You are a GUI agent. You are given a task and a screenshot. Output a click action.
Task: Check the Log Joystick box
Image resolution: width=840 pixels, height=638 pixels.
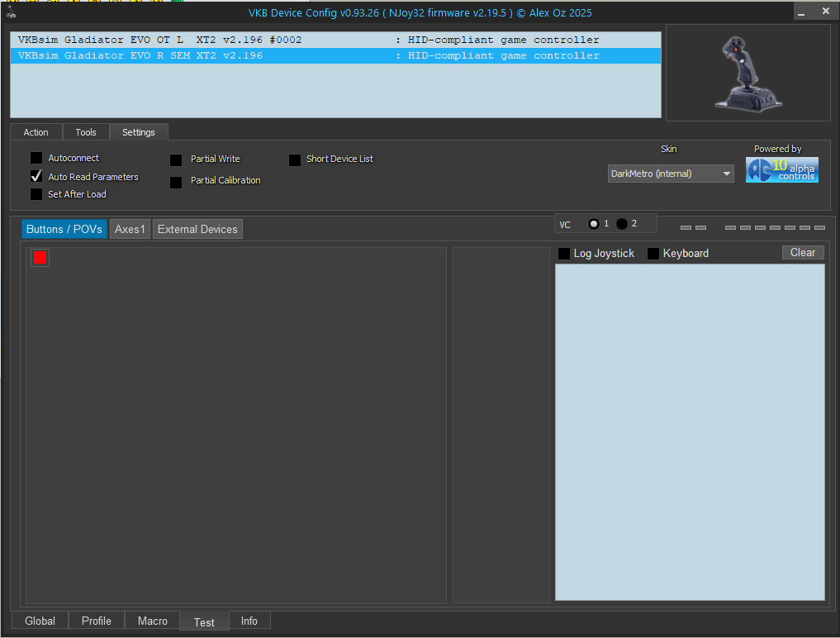[x=564, y=254]
